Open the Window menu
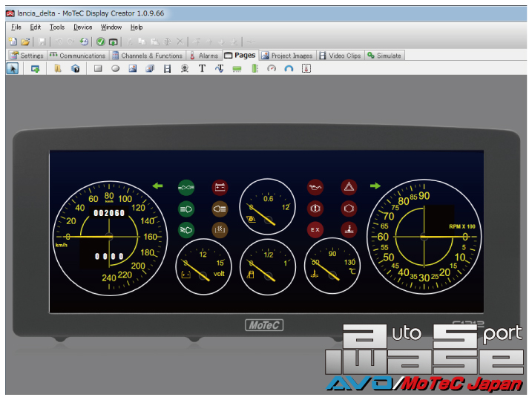The width and height of the screenshot is (532, 400). (x=111, y=27)
